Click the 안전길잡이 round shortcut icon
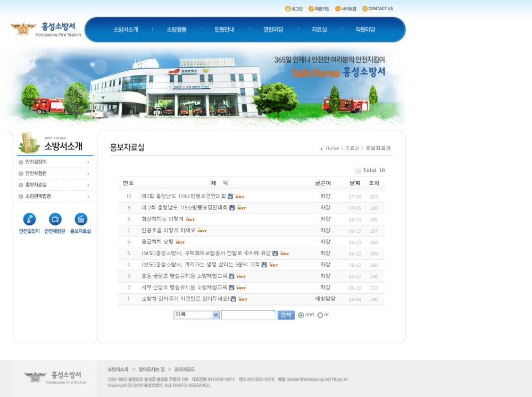532x397 pixels. point(29,219)
